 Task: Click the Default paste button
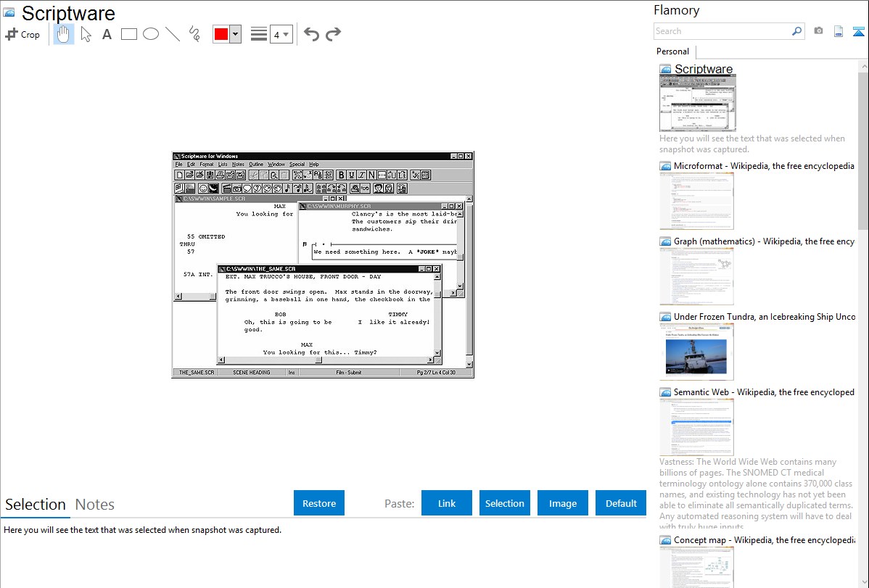click(621, 503)
